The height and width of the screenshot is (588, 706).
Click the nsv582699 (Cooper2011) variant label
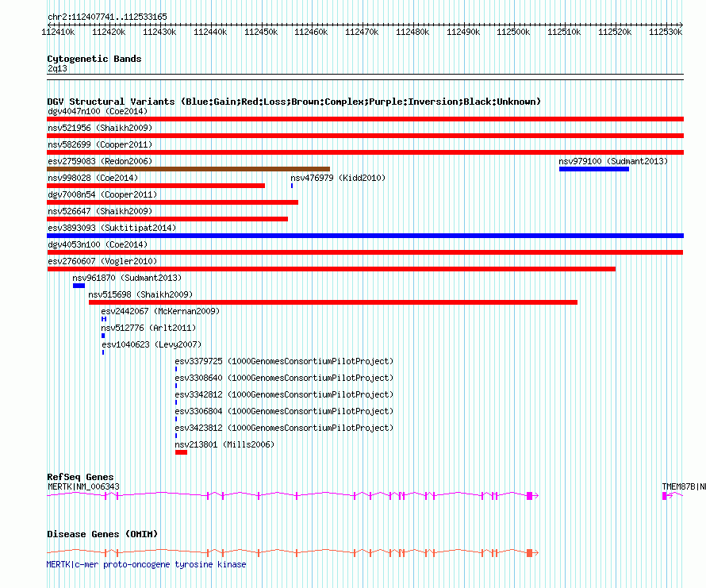coord(100,144)
